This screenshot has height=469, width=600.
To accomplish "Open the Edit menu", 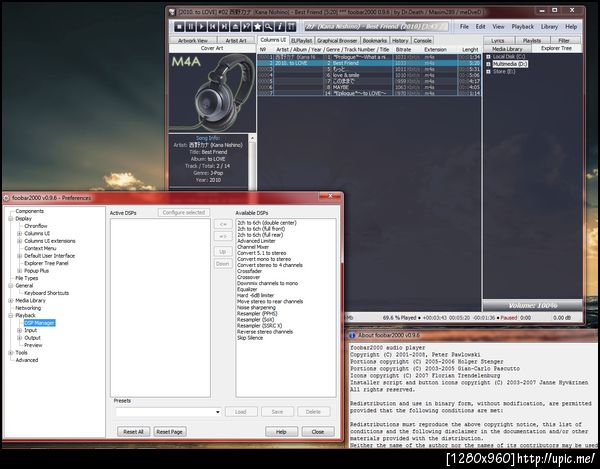I will tap(481, 27).
